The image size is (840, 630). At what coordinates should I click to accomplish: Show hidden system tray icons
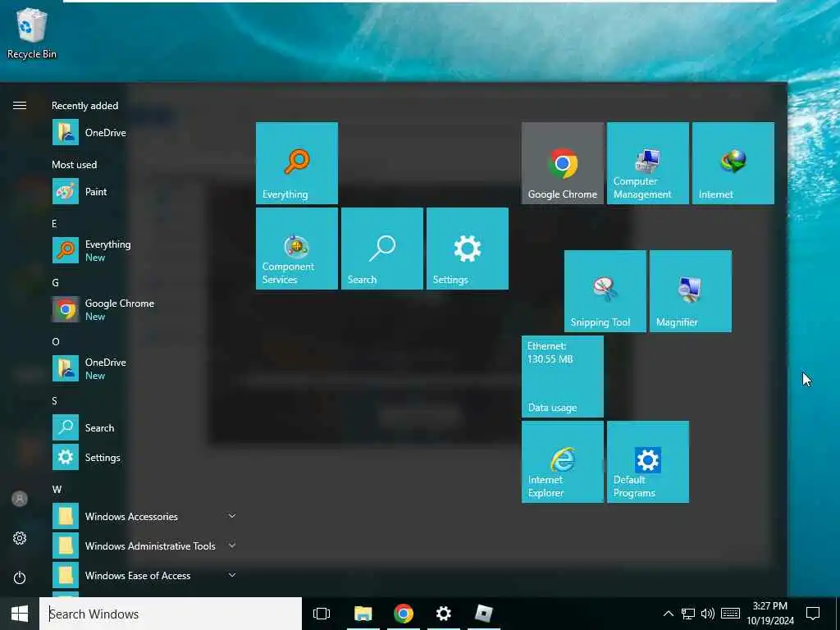tap(668, 614)
